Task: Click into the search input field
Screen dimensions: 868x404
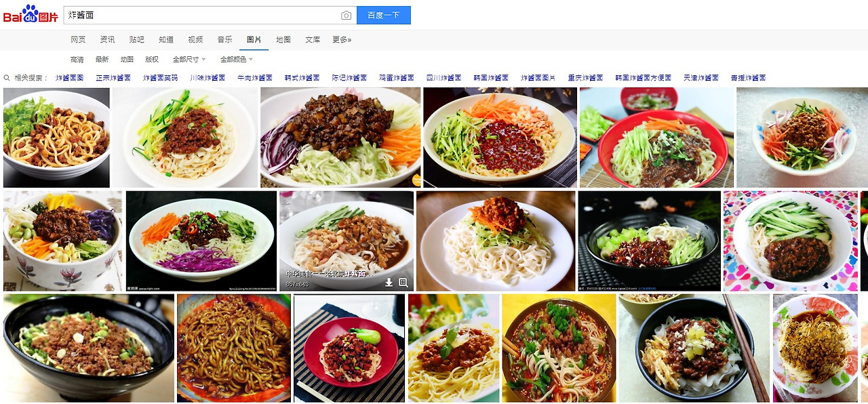Action: 201,16
